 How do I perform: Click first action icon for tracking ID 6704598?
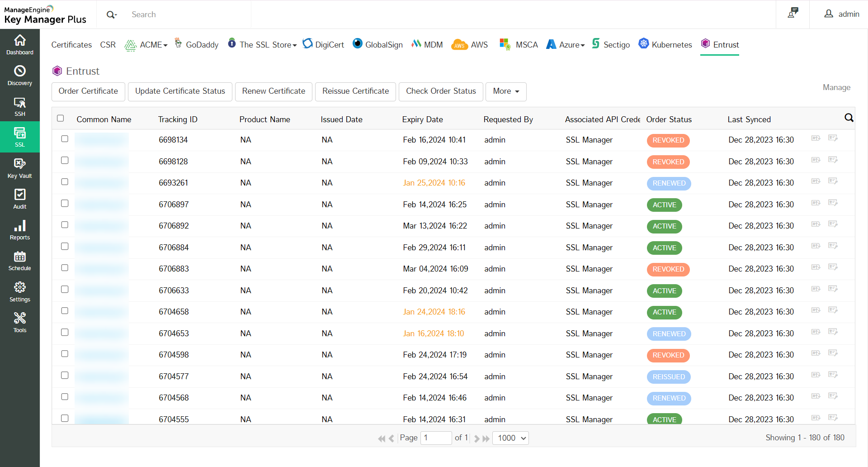point(816,353)
